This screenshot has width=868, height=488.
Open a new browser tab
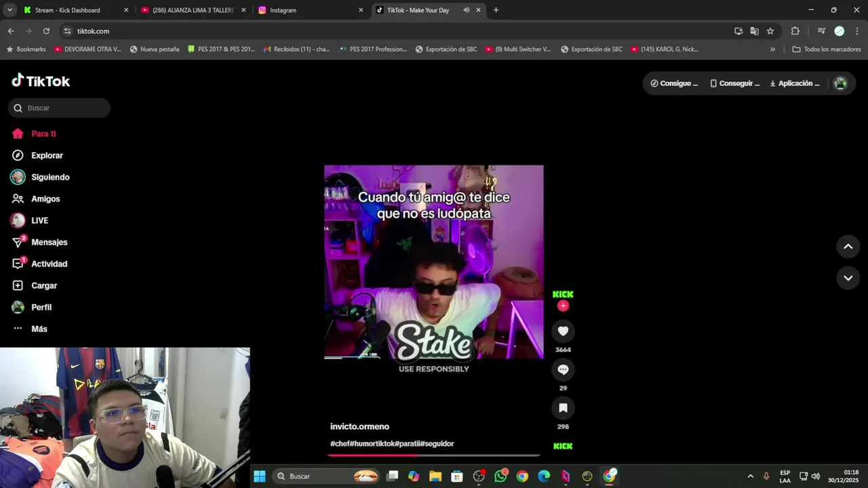tap(496, 10)
